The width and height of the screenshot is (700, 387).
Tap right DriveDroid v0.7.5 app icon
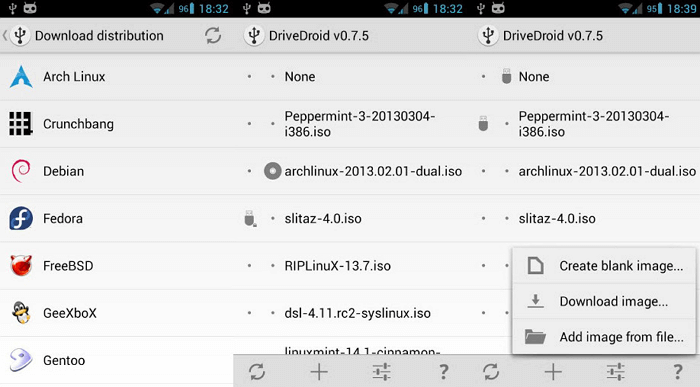pos(488,36)
